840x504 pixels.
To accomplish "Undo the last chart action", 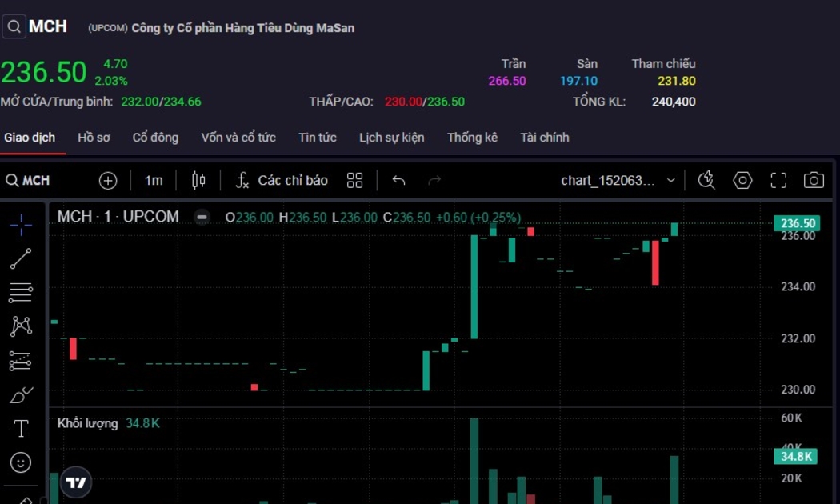I will click(398, 181).
